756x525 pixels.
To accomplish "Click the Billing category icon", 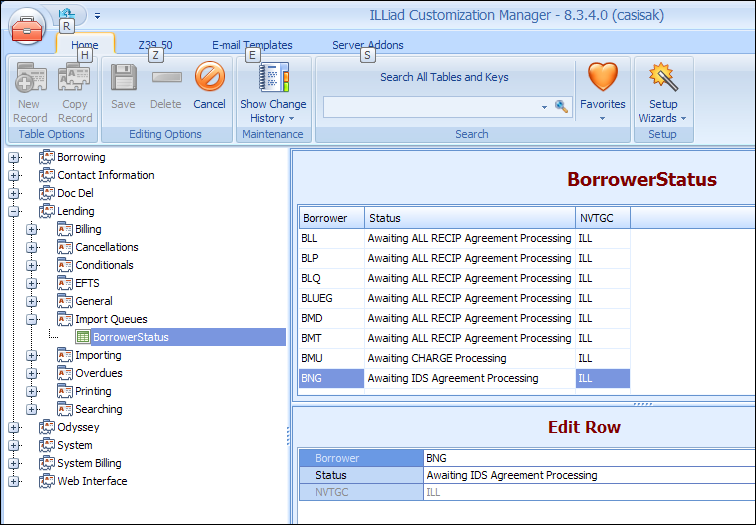I will tap(65, 229).
